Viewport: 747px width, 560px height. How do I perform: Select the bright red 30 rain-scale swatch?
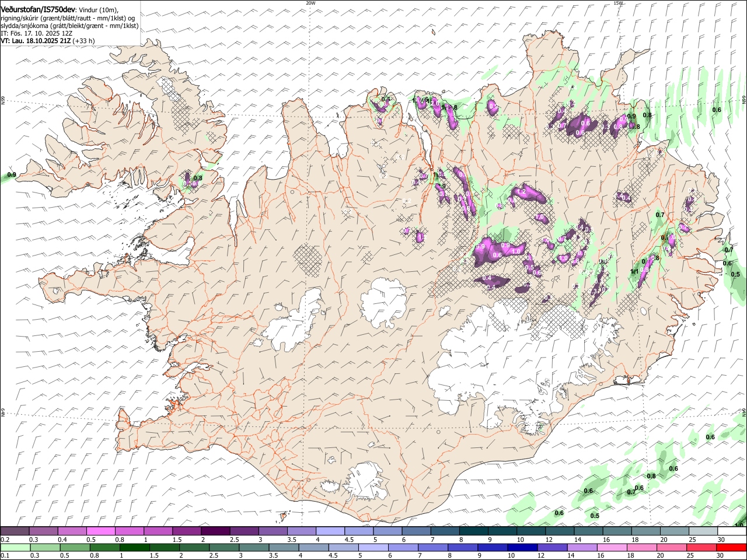732,547
